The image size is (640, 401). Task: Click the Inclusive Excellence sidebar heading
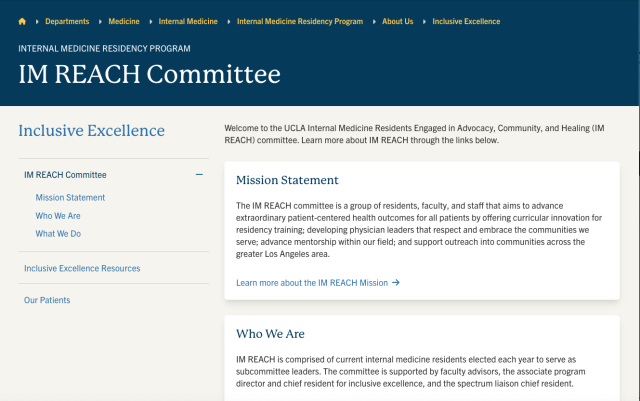click(91, 131)
